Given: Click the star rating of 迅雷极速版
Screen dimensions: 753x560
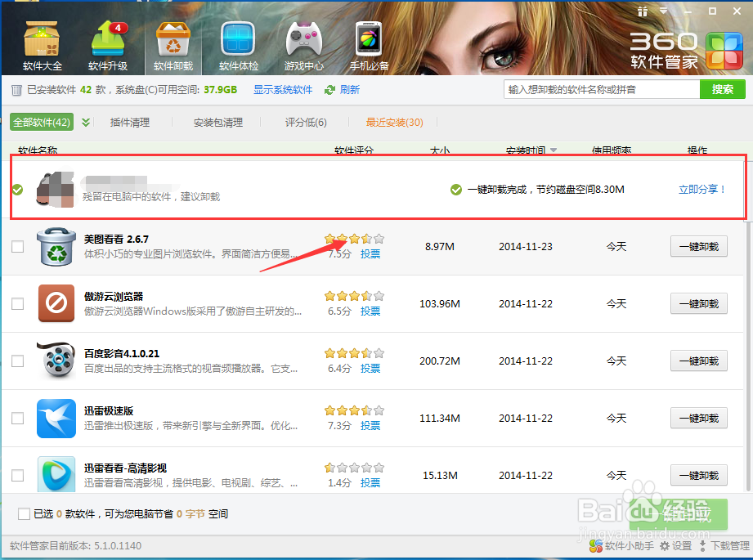Looking at the screenshot, I should 354,410.
